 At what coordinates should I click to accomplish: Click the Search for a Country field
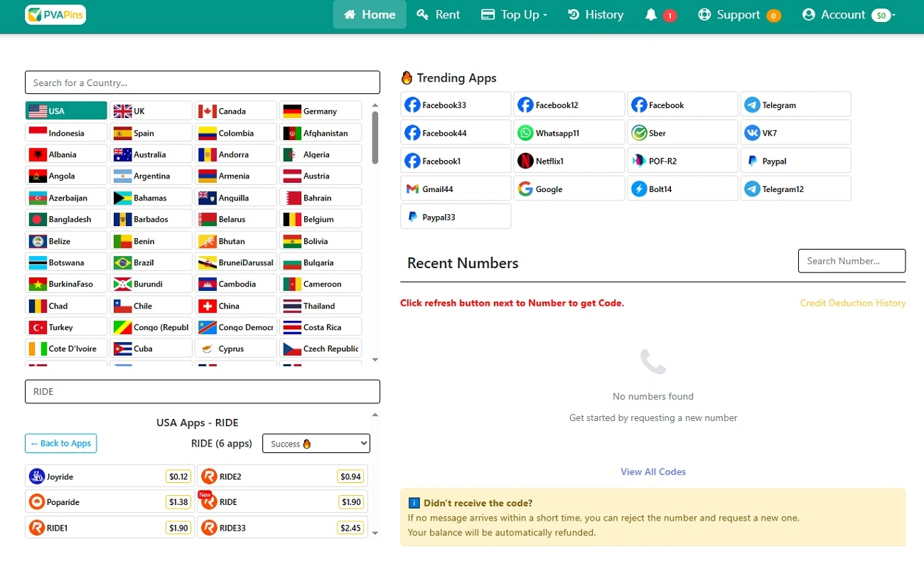[203, 83]
